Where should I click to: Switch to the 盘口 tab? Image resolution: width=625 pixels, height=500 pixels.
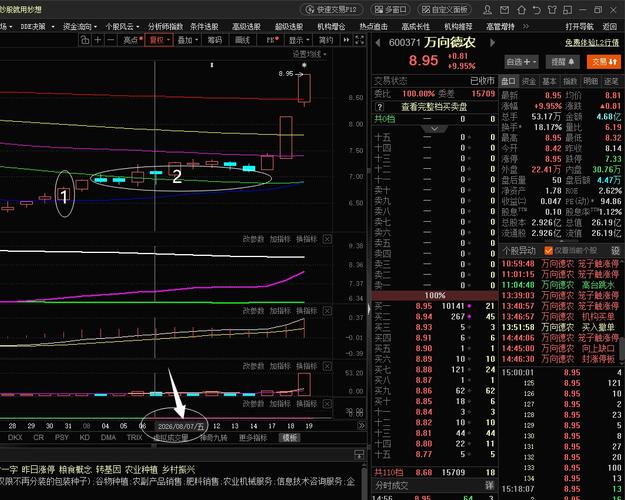pyautogui.click(x=508, y=81)
